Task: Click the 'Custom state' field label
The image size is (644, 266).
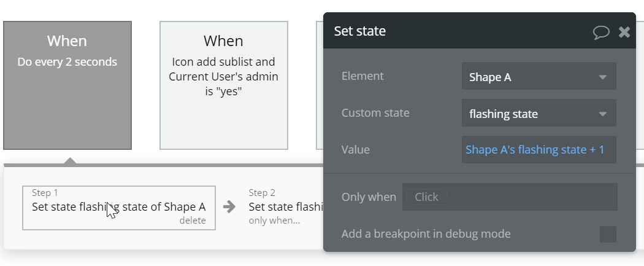Action: pyautogui.click(x=375, y=113)
